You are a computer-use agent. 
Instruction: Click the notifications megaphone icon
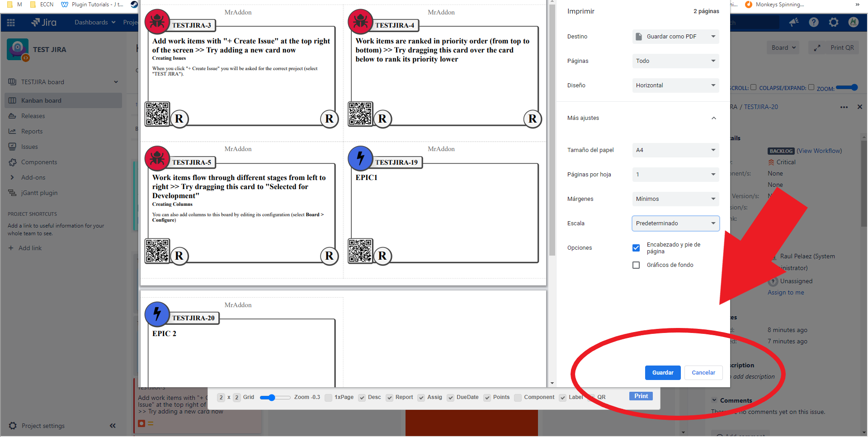[793, 22]
